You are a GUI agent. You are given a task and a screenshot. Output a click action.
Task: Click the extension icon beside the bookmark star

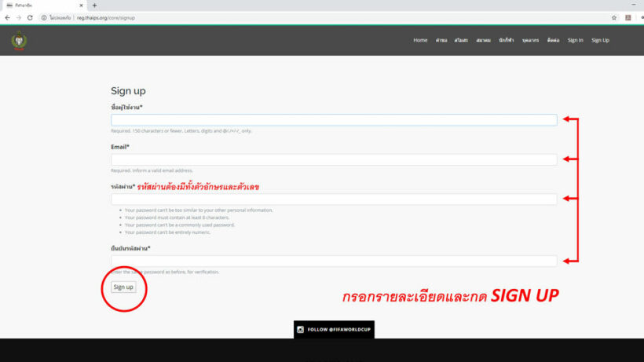tap(628, 17)
